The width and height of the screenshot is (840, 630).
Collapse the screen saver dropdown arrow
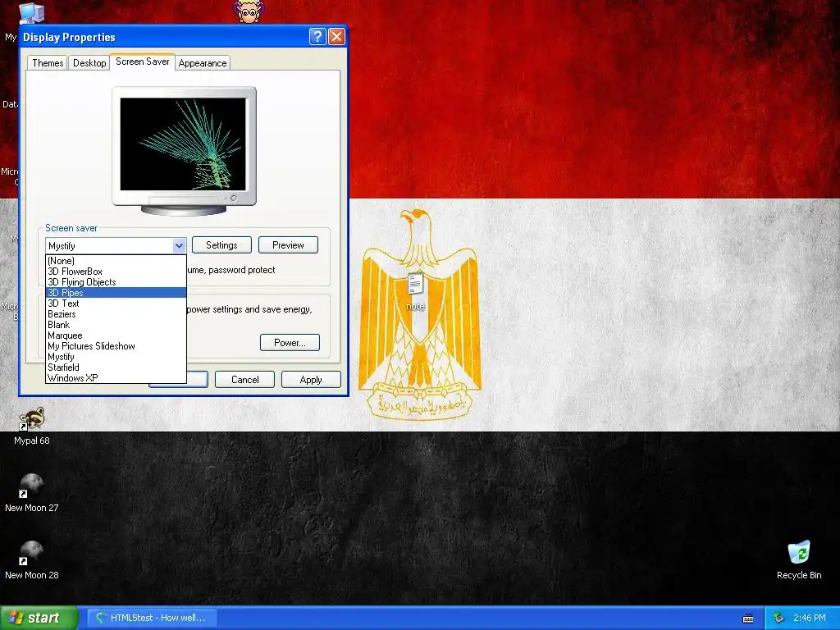[x=179, y=246]
